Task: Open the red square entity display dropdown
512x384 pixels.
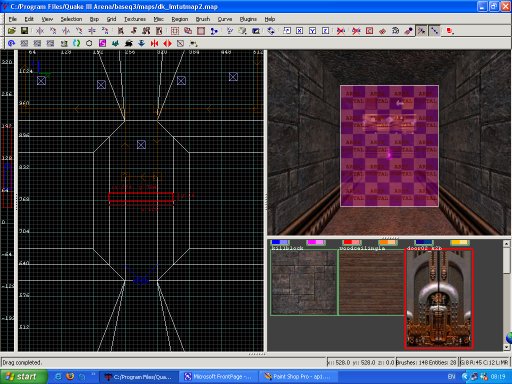Action: click(x=450, y=31)
